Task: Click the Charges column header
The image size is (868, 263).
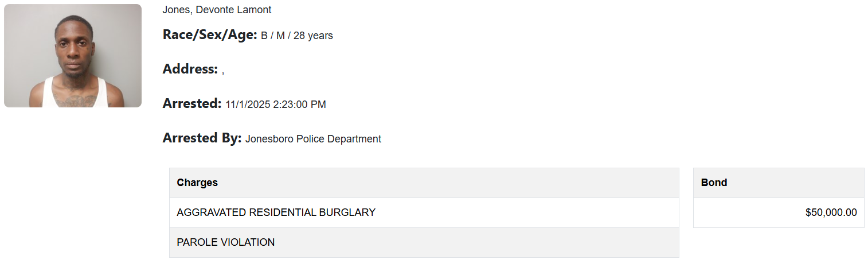Action: (x=197, y=183)
